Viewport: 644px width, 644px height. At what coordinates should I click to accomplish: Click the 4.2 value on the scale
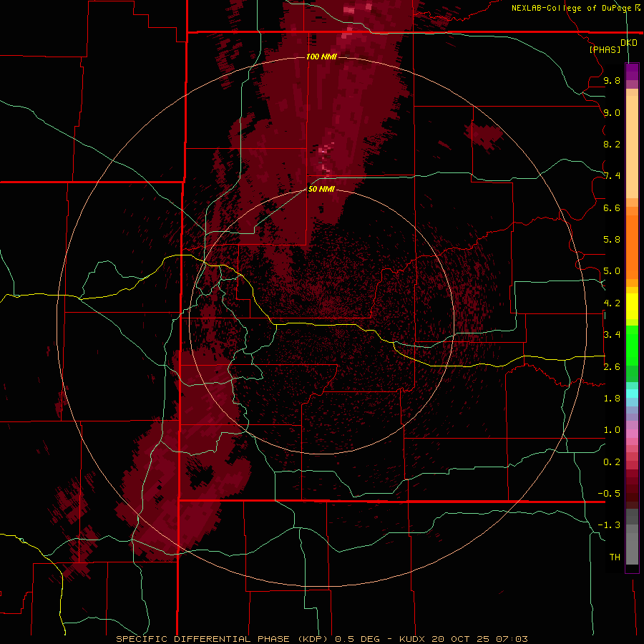click(612, 303)
